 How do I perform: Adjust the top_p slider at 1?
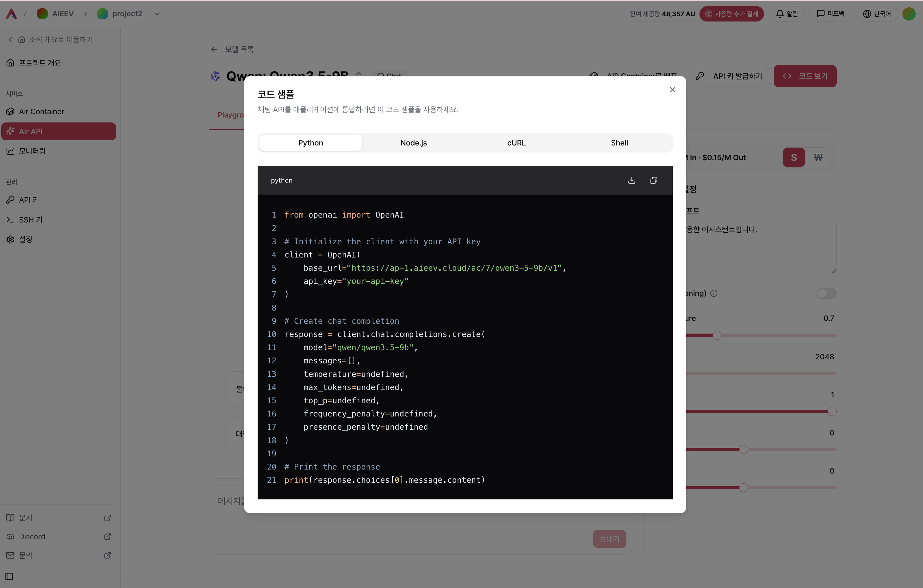click(x=832, y=412)
